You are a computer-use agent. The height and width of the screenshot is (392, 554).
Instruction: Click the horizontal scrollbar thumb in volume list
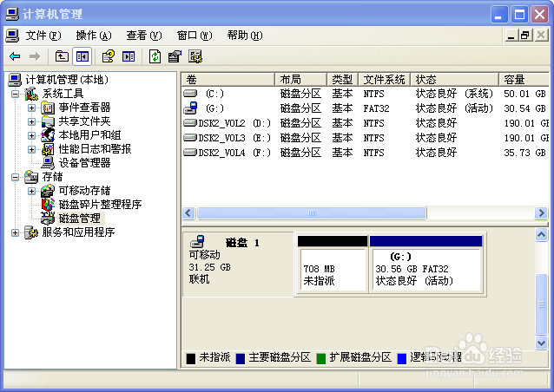[x=312, y=213]
